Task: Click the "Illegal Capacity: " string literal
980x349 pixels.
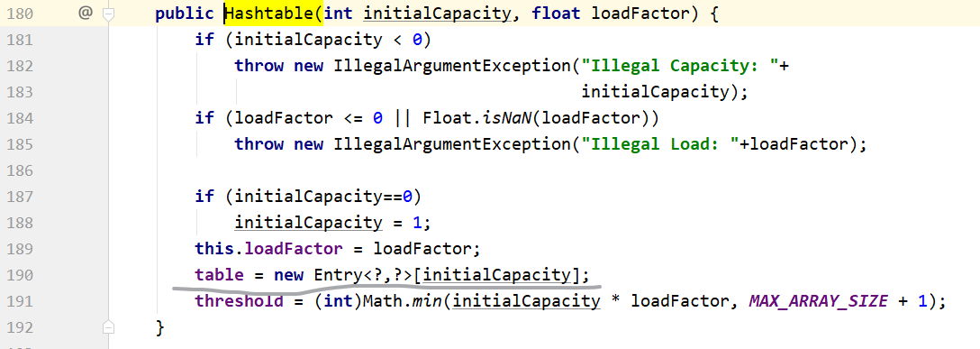Action: 681,66
